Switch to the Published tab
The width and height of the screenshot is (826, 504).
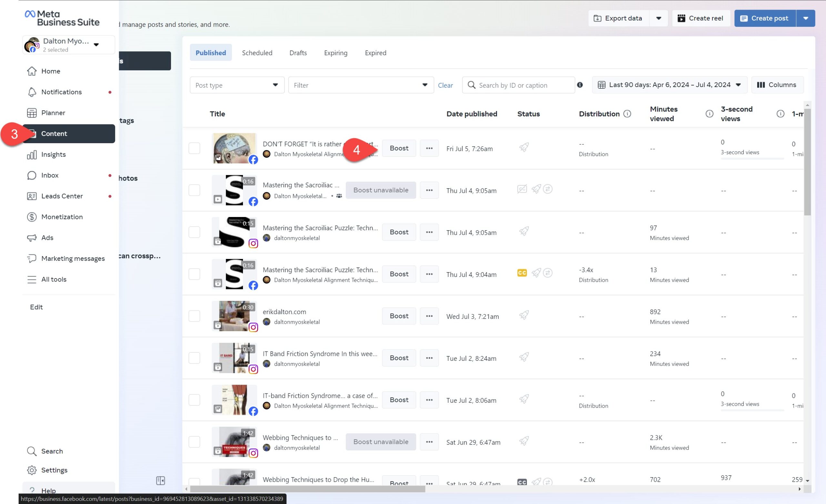211,53
